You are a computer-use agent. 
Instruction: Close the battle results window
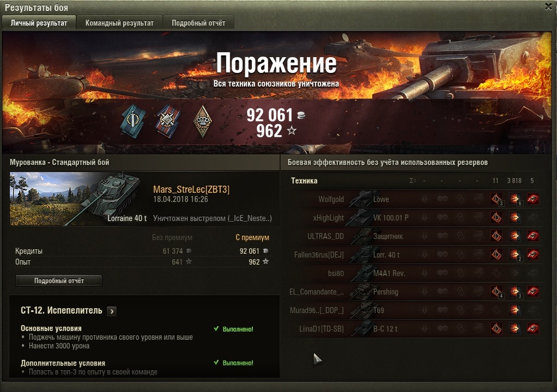coord(548,7)
